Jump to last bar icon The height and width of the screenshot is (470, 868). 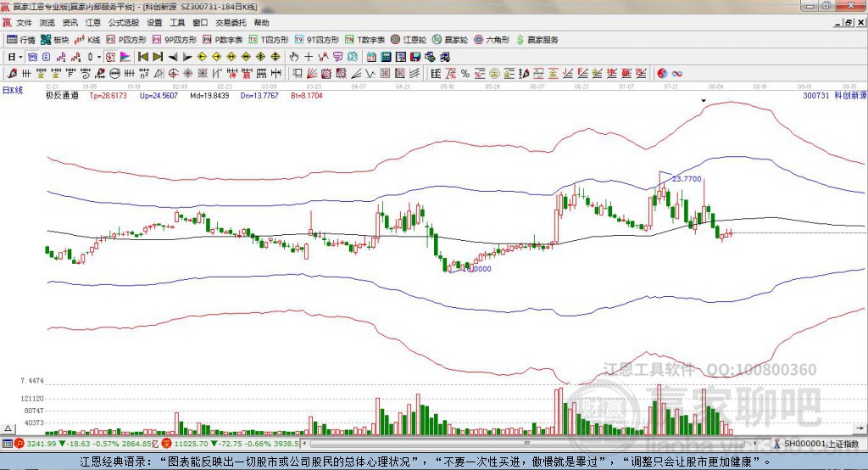(x=158, y=57)
